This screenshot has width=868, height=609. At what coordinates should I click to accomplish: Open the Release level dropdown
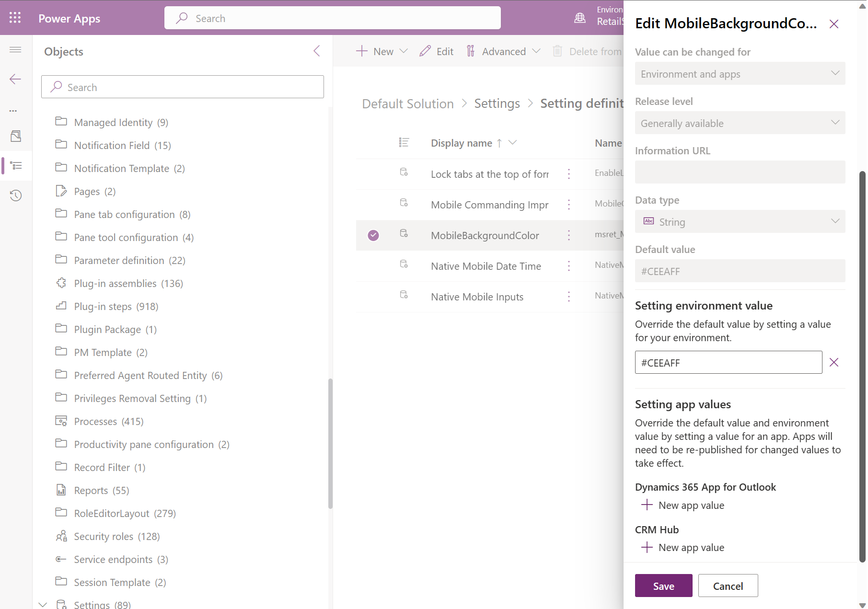point(740,123)
